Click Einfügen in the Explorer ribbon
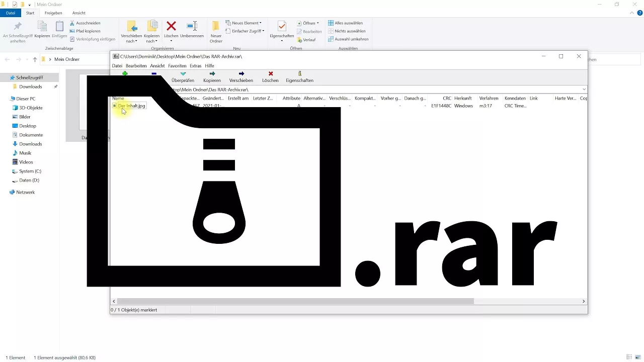644x362 pixels. point(59,30)
